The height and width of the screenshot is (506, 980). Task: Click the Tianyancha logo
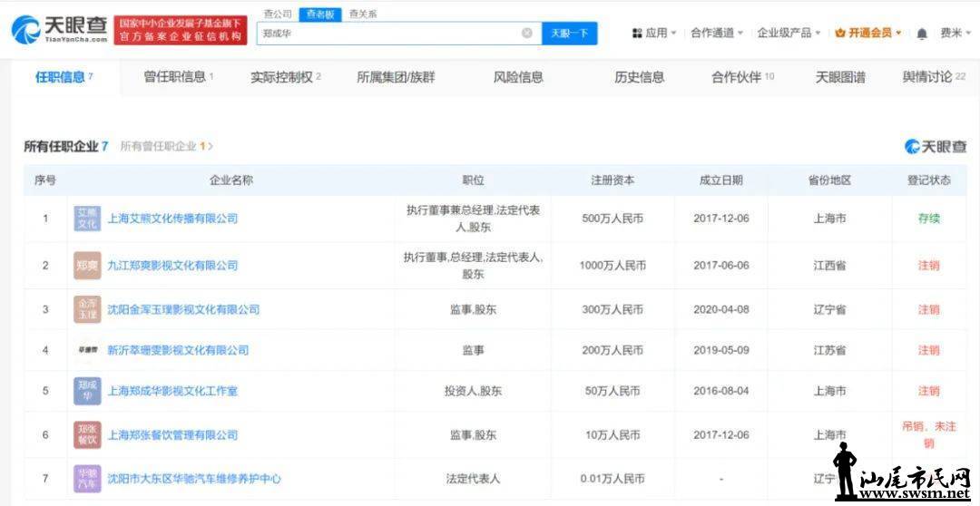tap(59, 29)
